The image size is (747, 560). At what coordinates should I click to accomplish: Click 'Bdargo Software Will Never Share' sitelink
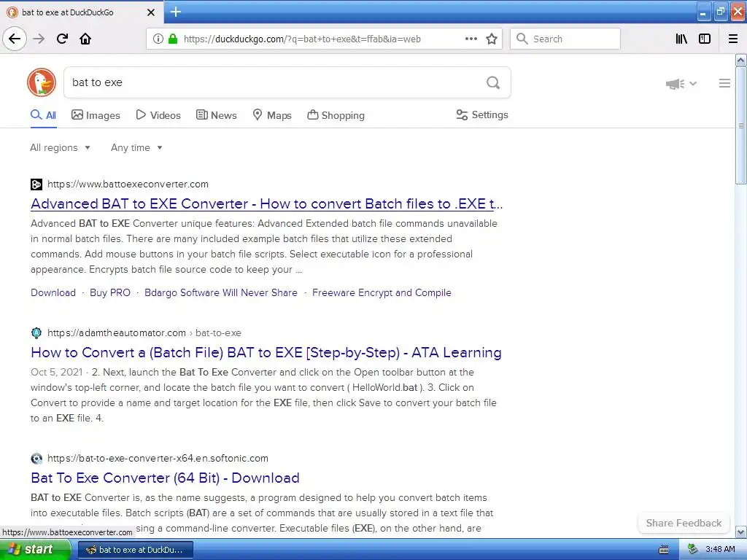point(221,292)
